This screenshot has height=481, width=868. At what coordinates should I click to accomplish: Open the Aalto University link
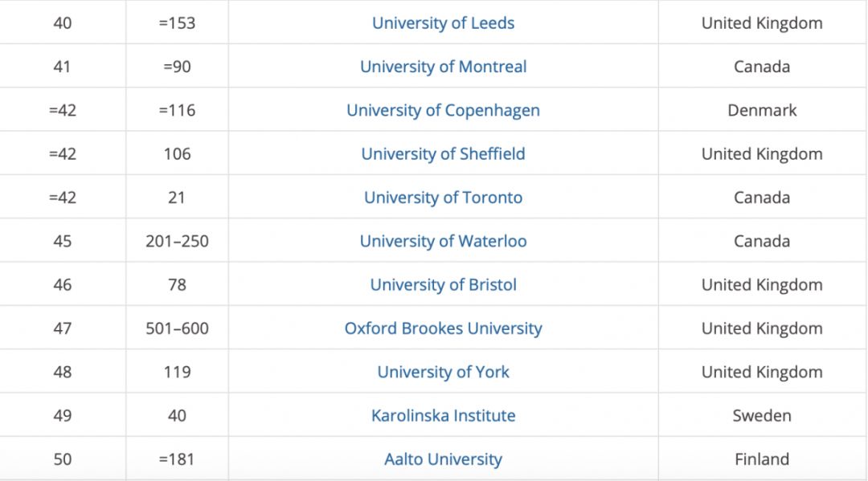point(443,459)
